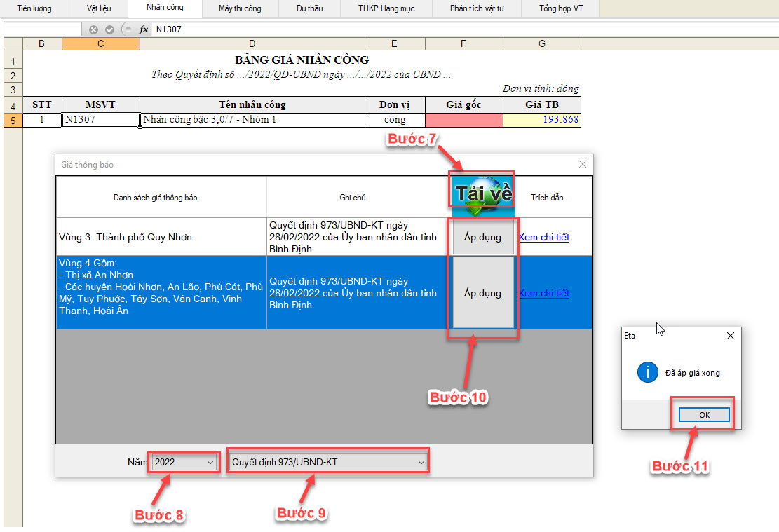Click the Giá TB header cell
Screen dimensions: 779x532
[542, 105]
